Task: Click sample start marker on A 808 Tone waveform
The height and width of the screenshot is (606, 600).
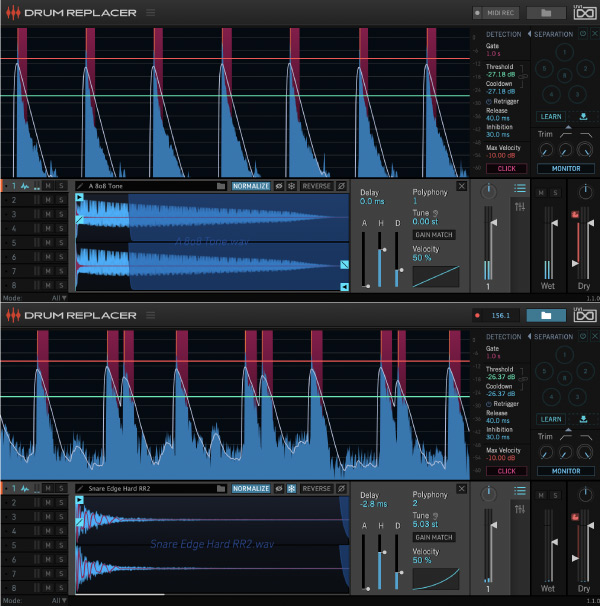Action: [x=79, y=197]
